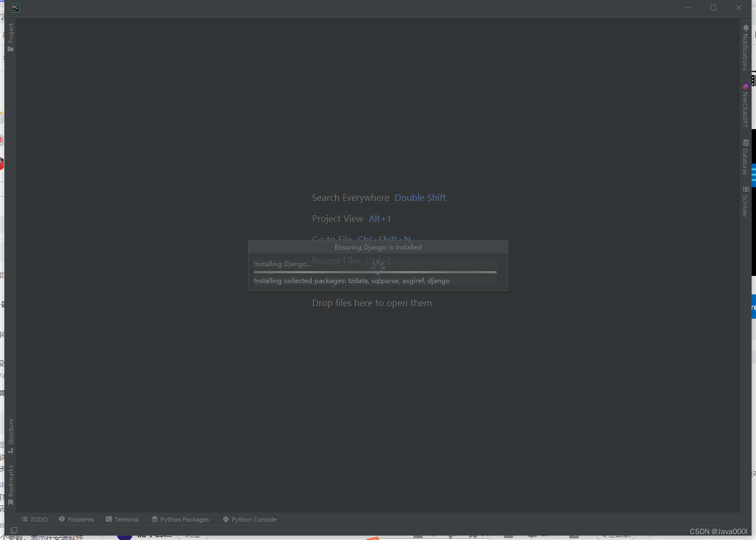Click the Search Everywhere label

click(350, 198)
